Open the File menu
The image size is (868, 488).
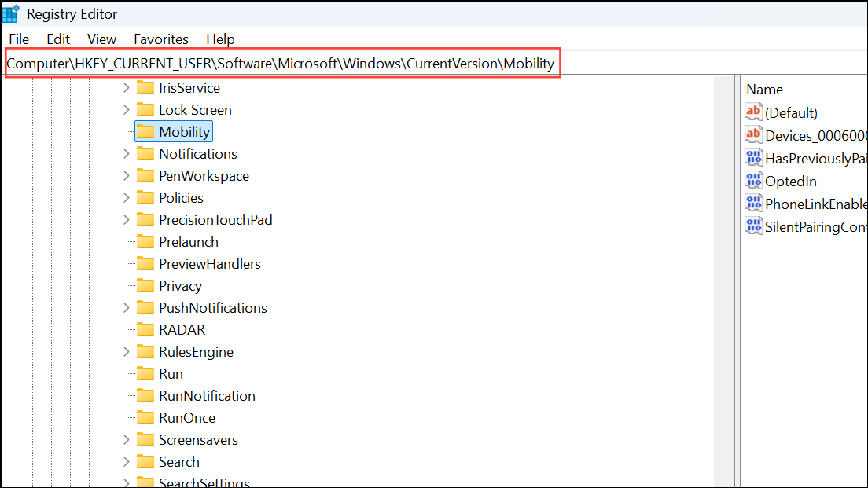[19, 39]
